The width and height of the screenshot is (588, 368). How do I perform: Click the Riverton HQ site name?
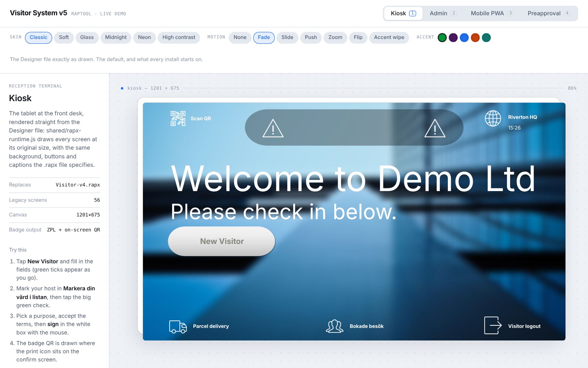pos(522,117)
